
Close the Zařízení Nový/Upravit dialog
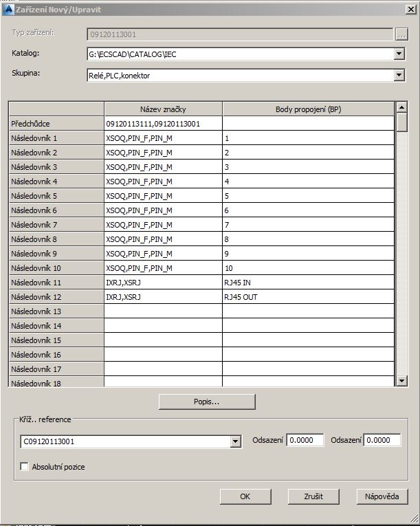(410, 10)
